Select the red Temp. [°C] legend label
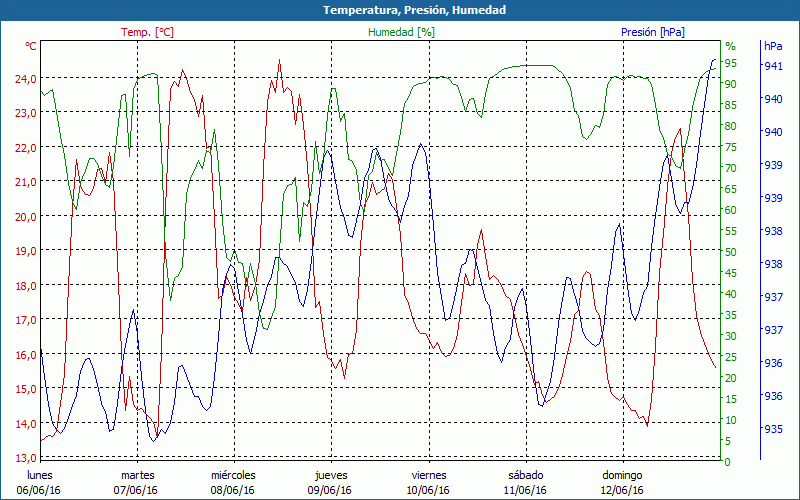The image size is (800, 500). (147, 32)
